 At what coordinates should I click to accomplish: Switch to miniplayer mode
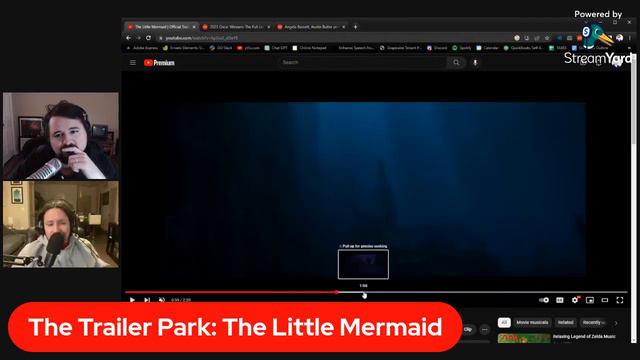590,300
